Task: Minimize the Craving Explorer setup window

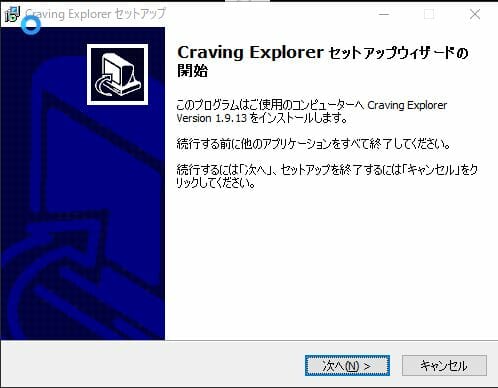Action: [384, 14]
